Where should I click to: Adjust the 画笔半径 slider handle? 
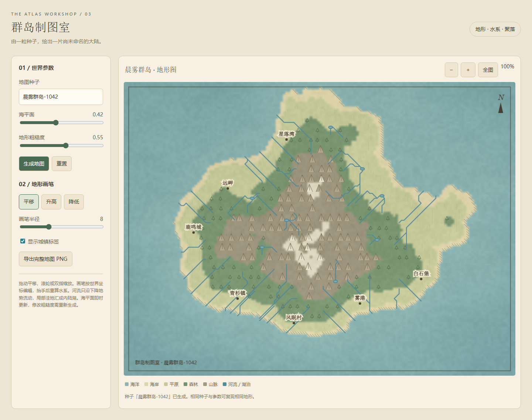(x=49, y=227)
